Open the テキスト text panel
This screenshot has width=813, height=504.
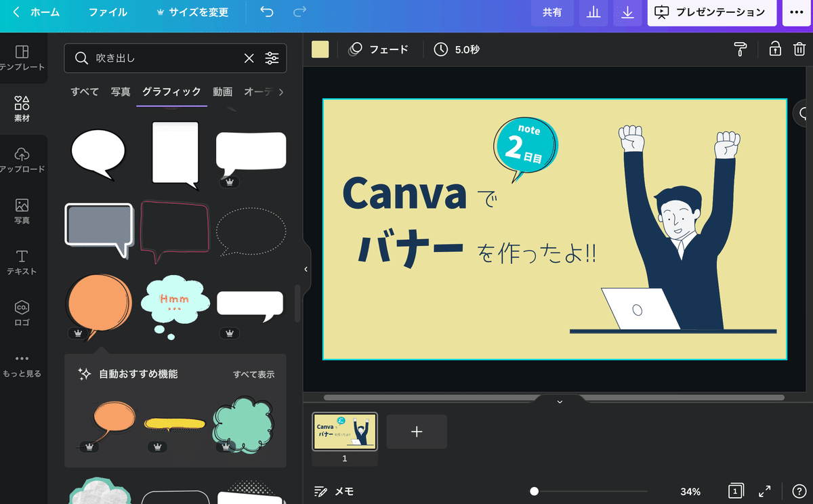coord(22,262)
